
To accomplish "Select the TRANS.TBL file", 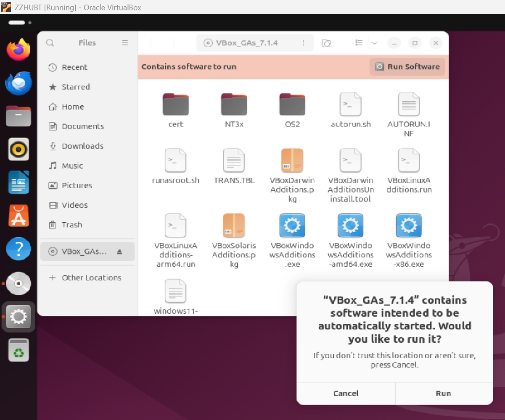I will [234, 166].
